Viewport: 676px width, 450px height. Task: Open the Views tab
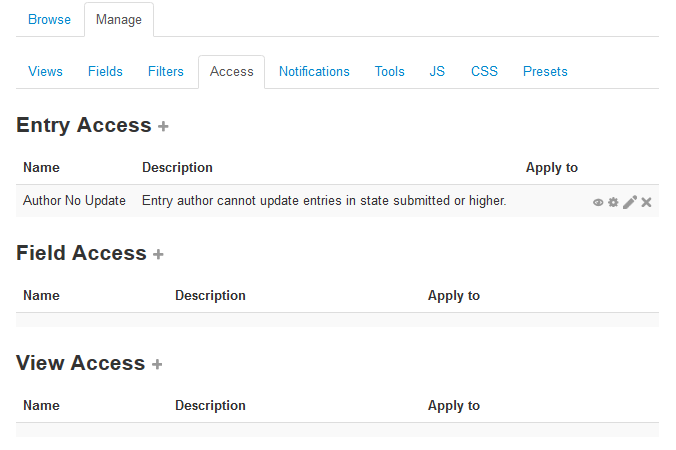45,71
